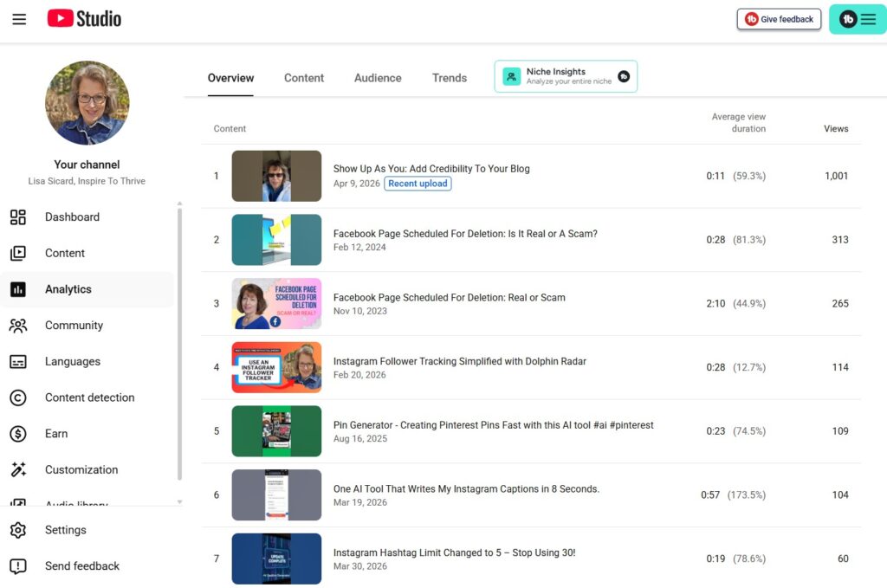Click the Average view duration column header
The height and width of the screenshot is (588, 887).
click(738, 123)
